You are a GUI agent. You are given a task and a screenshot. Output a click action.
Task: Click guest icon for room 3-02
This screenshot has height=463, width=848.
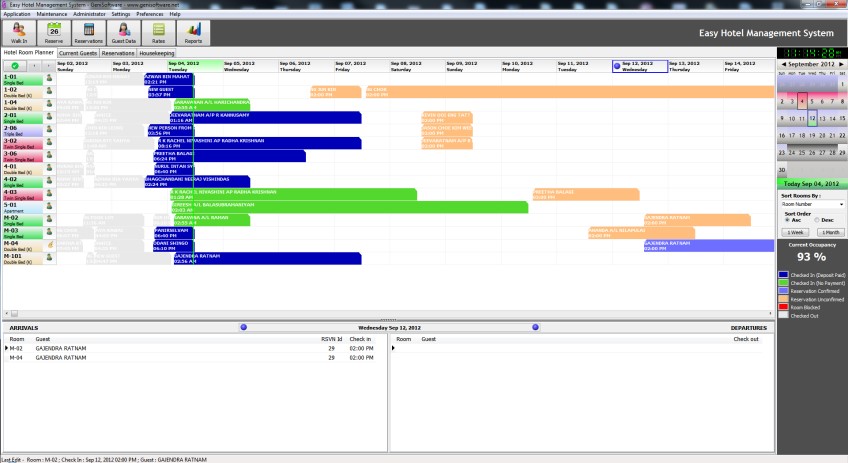pyautogui.click(x=49, y=142)
